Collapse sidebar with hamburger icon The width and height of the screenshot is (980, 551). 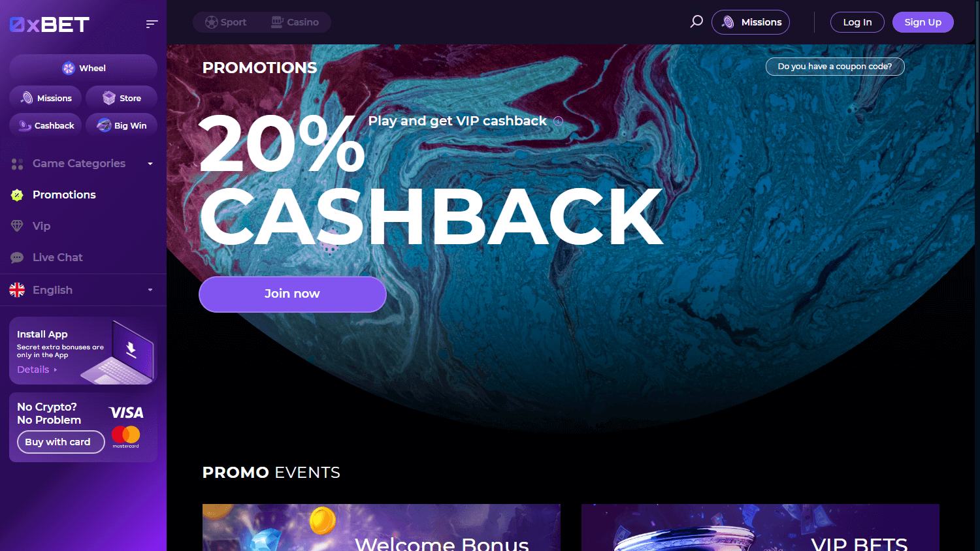(152, 24)
